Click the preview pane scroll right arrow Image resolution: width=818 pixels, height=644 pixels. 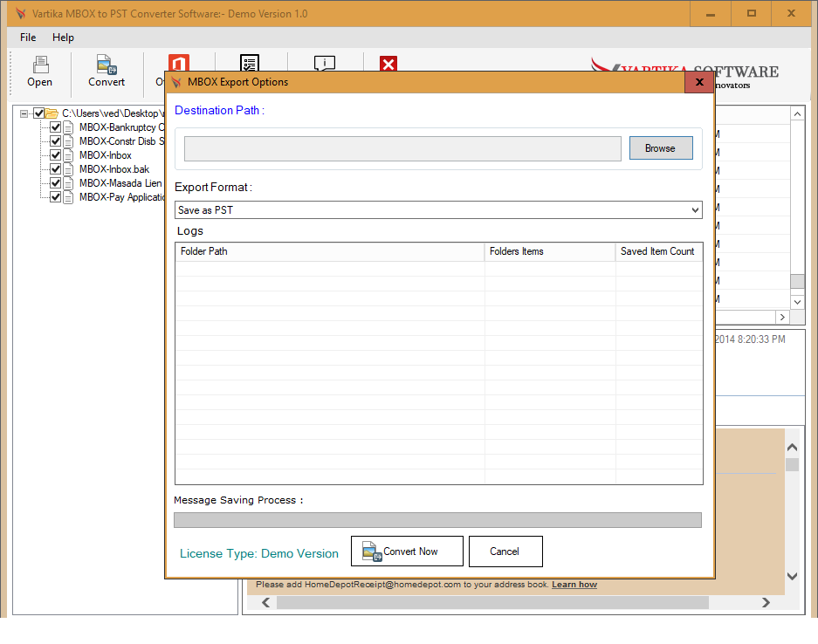click(x=766, y=603)
